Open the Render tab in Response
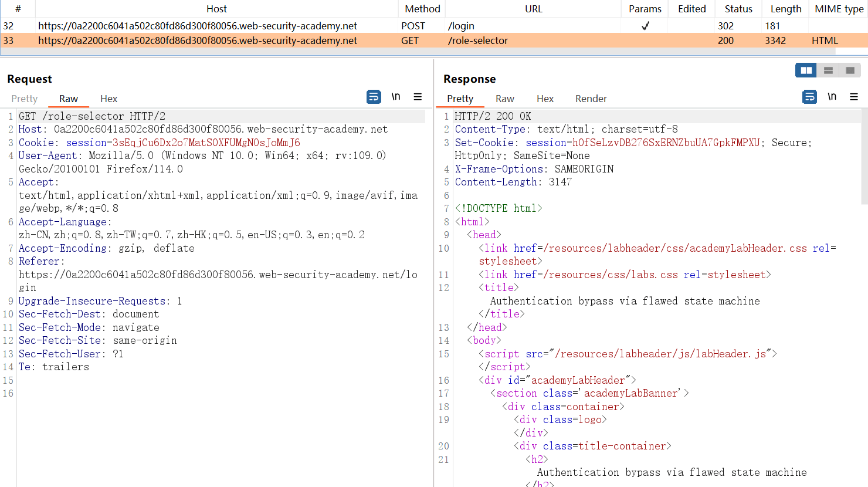This screenshot has width=868, height=487. point(591,99)
